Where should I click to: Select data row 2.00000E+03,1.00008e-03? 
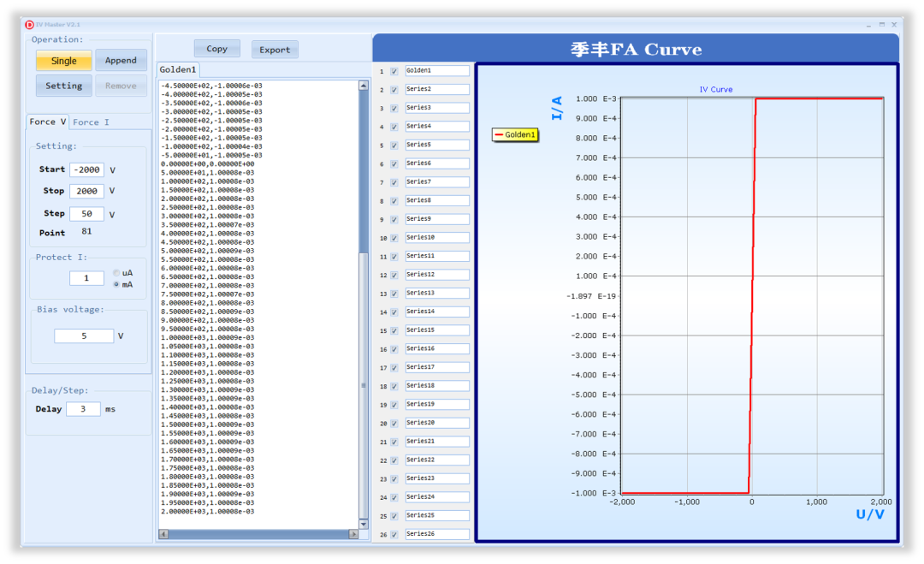pyautogui.click(x=207, y=512)
